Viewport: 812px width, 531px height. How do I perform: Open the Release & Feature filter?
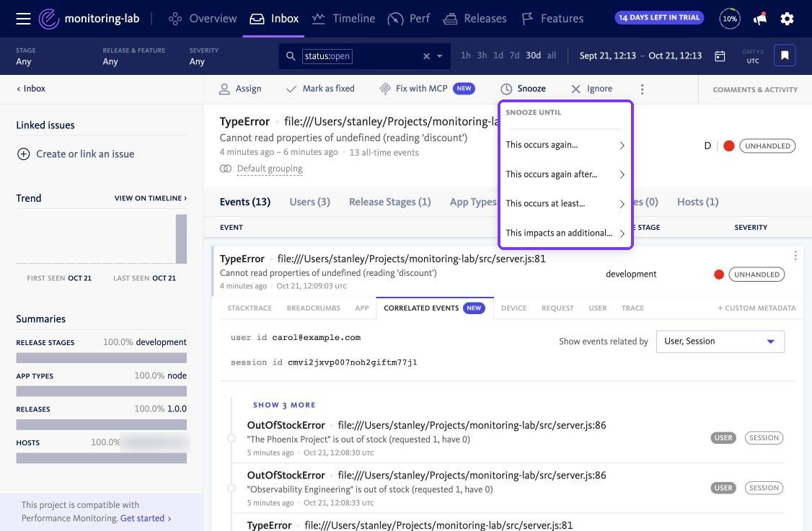point(133,56)
